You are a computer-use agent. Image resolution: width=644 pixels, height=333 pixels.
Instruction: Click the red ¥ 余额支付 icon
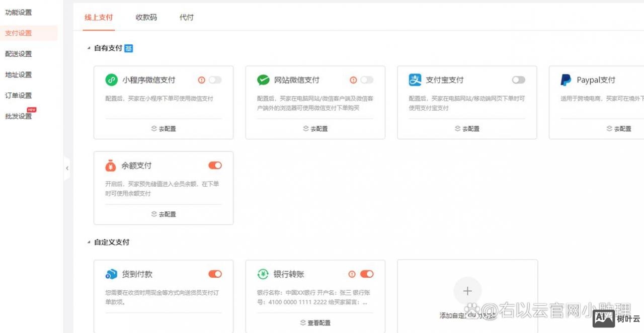pyautogui.click(x=110, y=165)
